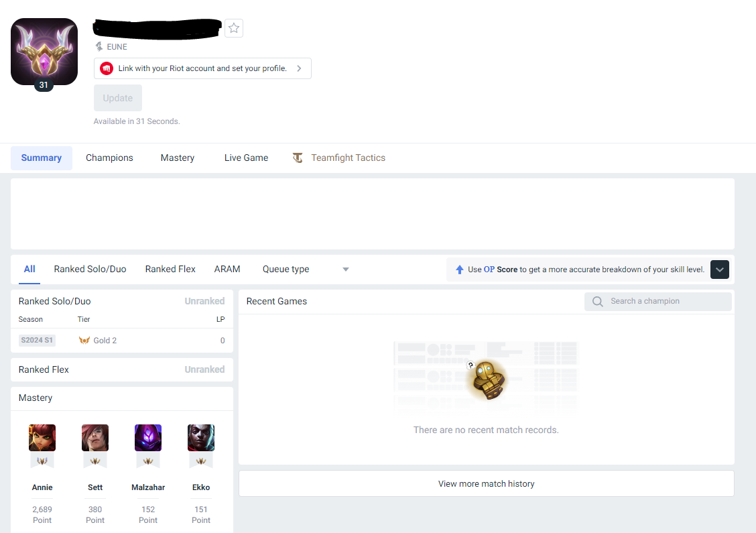
Task: Click the EUNE region icon
Action: (x=99, y=46)
